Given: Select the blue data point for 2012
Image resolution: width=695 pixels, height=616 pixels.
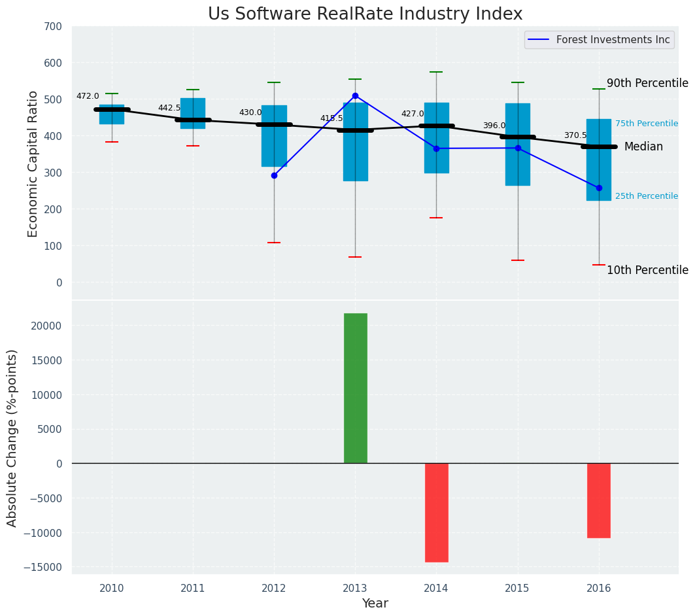Looking at the screenshot, I should [x=274, y=175].
